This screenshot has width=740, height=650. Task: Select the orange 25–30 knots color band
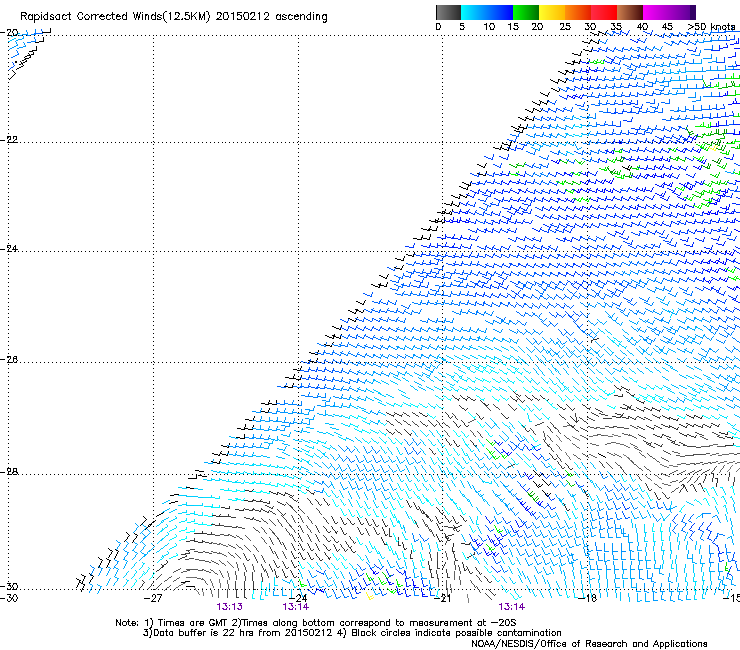click(x=578, y=12)
